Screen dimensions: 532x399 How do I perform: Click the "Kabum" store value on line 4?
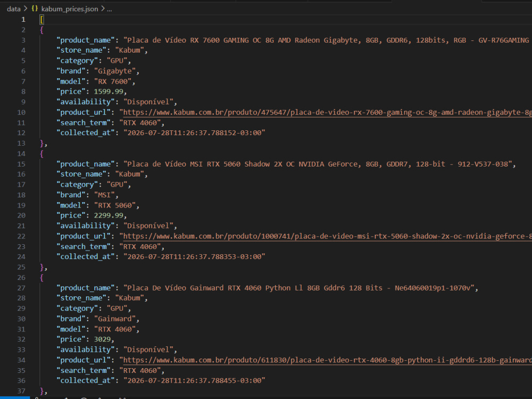pyautogui.click(x=129, y=50)
